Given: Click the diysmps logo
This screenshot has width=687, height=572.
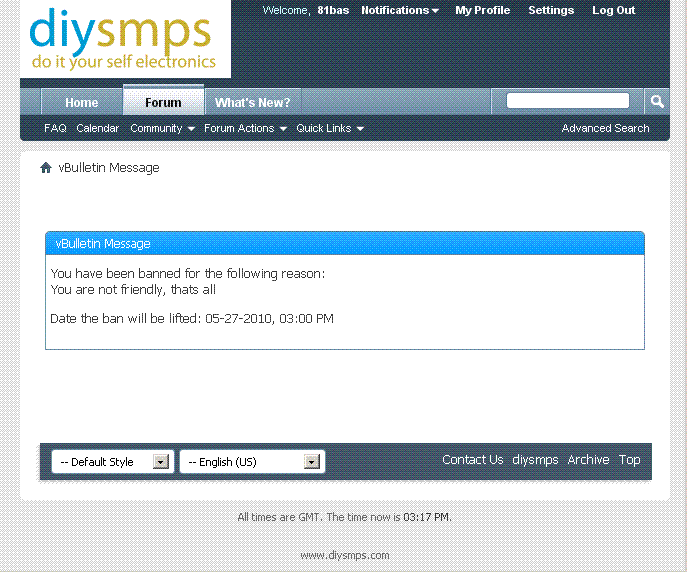Looking at the screenshot, I should 125,39.
